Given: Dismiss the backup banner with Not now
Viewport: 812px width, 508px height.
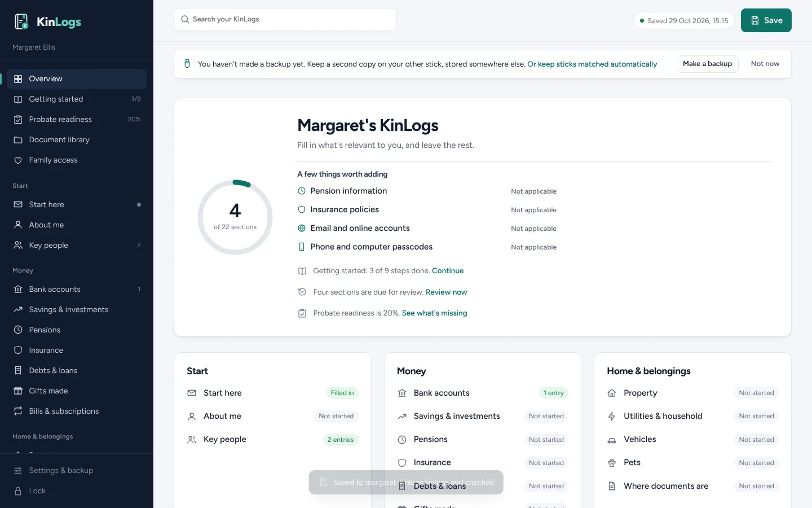Looking at the screenshot, I should 765,64.
